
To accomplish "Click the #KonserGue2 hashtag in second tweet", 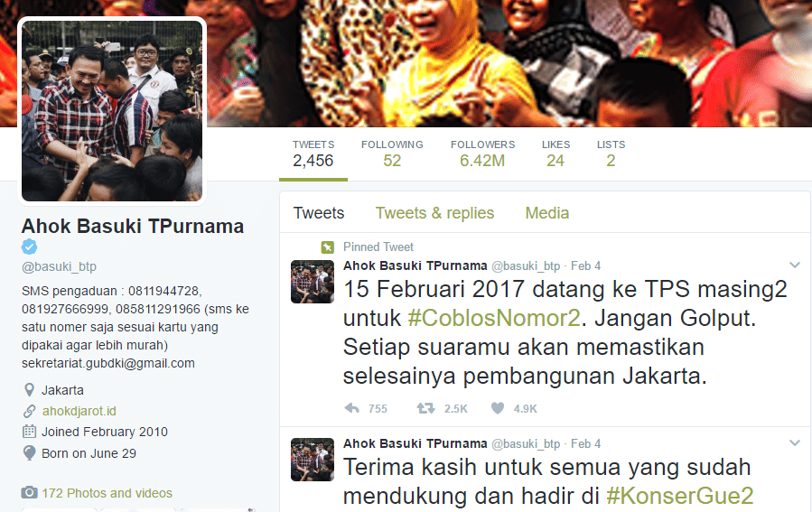I will [x=679, y=496].
